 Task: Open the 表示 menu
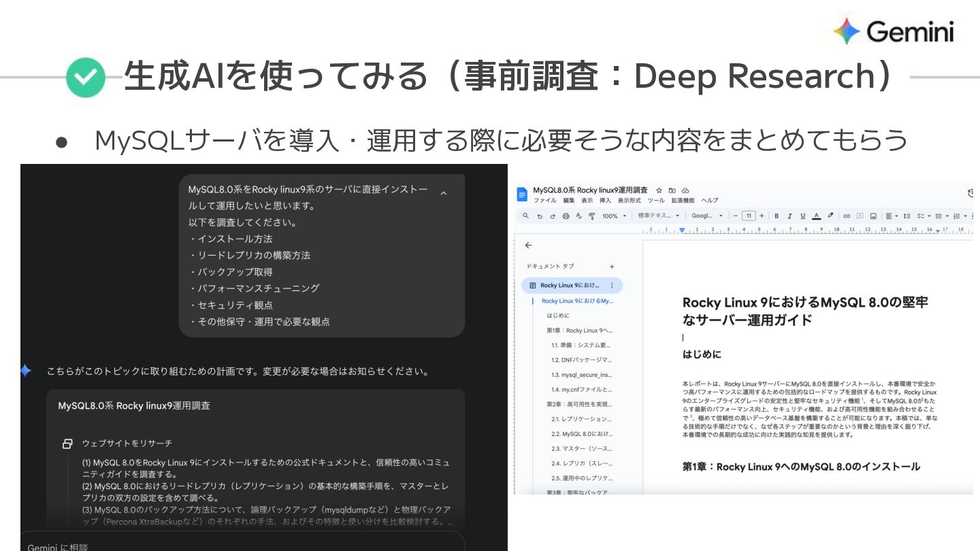coord(587,201)
